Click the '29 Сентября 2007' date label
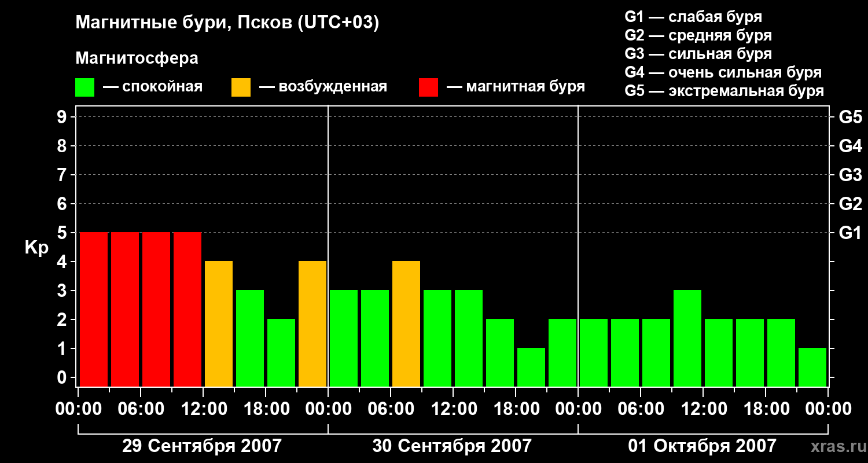Screen dimensions: 868x463 tap(202, 446)
